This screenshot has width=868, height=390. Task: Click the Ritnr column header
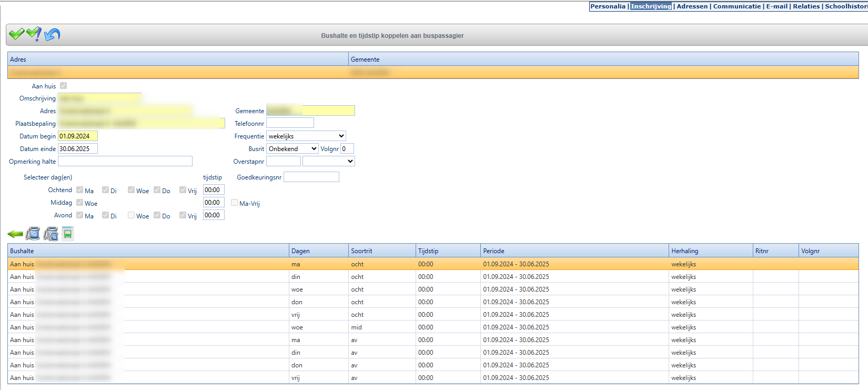[x=776, y=251]
